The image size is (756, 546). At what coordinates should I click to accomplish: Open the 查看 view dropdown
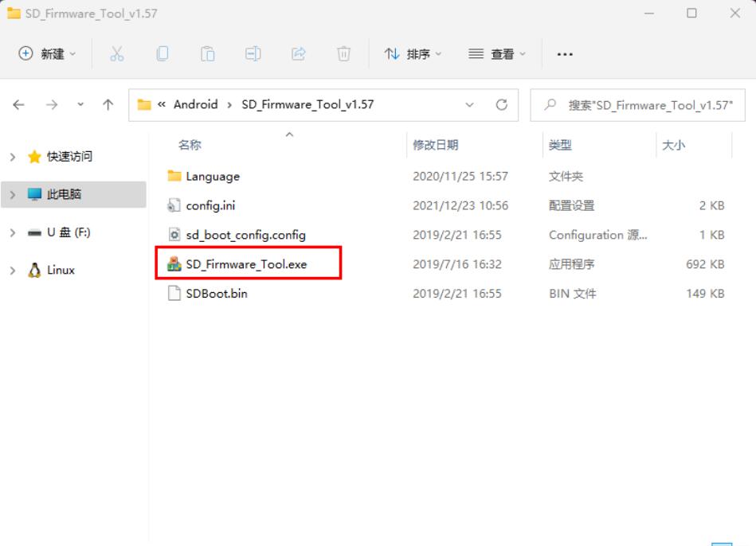point(497,54)
